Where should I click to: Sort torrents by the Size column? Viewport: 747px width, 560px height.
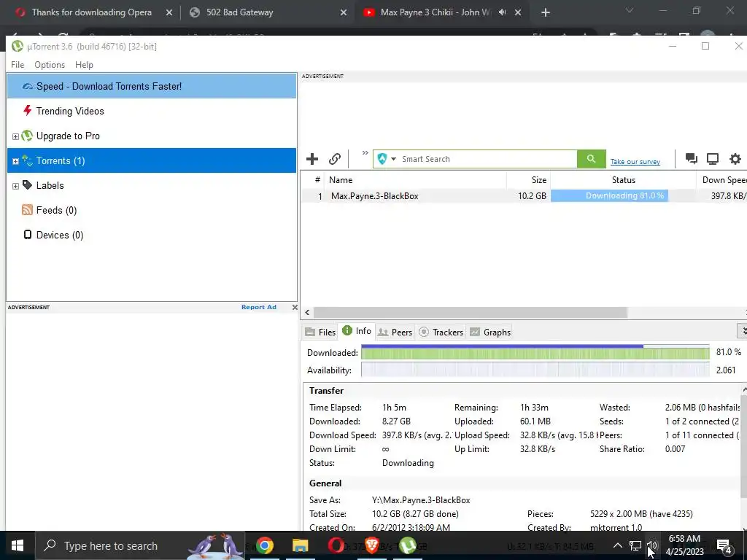coord(528,180)
